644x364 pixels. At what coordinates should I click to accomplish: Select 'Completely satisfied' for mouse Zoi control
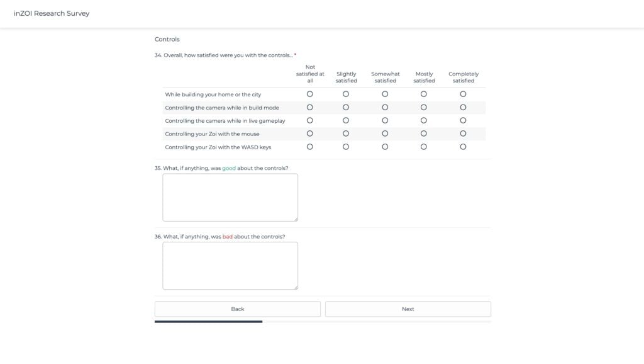tap(463, 134)
